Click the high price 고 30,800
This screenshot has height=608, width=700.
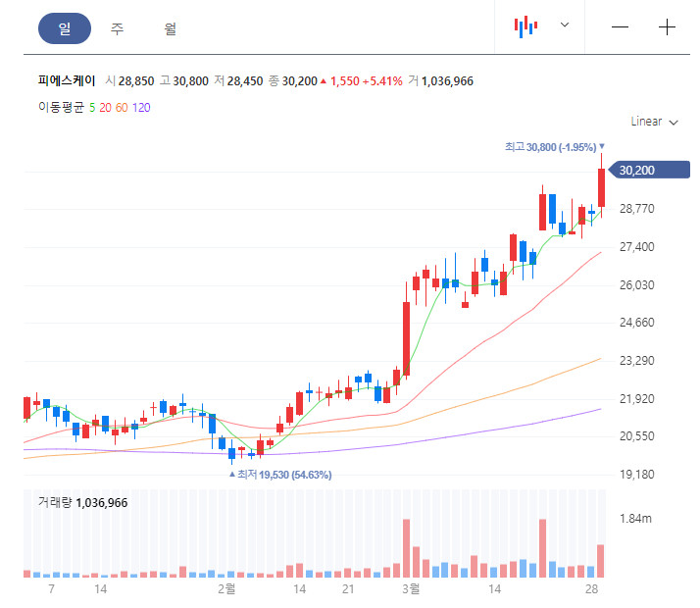click(x=184, y=81)
